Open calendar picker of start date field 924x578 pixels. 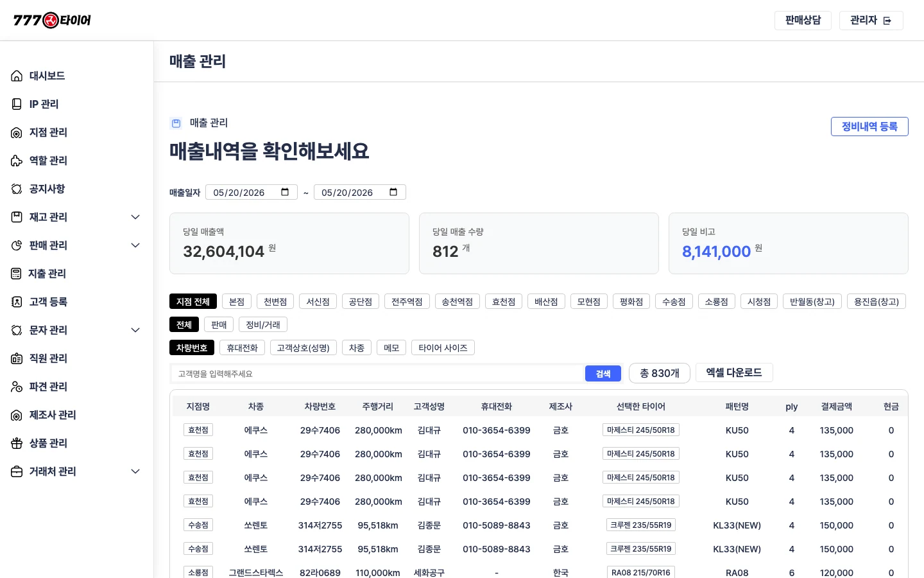(285, 192)
